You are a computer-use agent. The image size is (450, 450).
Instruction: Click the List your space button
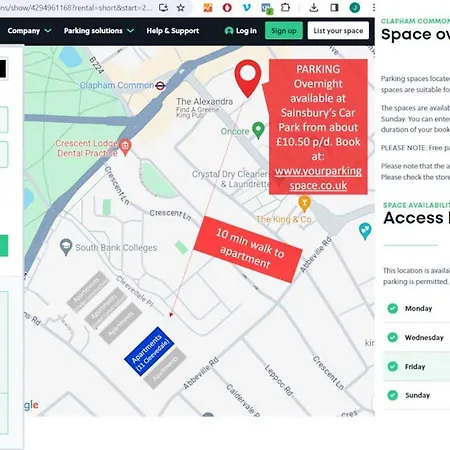click(x=338, y=31)
